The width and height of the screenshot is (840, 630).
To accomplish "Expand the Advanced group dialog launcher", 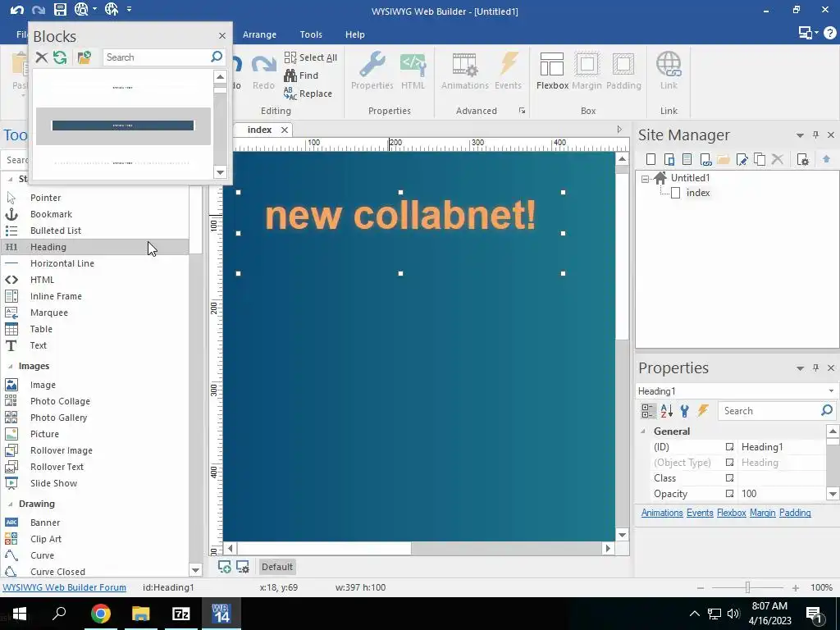I will coord(522,111).
